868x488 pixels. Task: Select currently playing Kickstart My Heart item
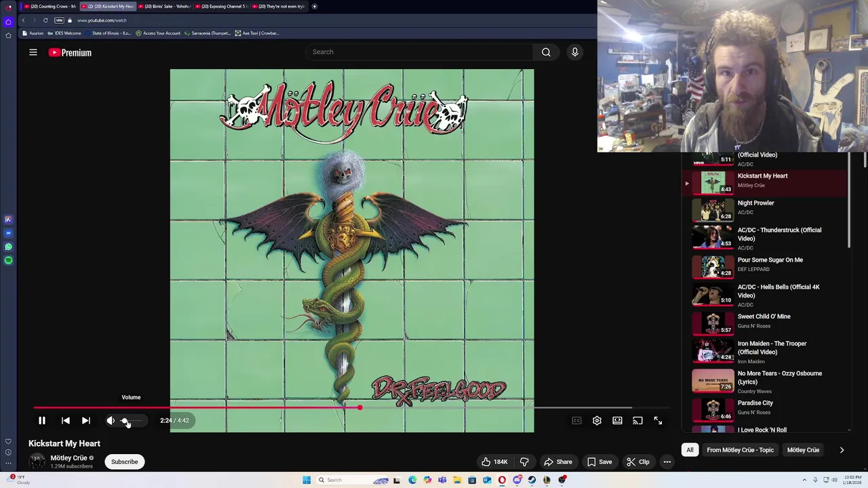766,182
